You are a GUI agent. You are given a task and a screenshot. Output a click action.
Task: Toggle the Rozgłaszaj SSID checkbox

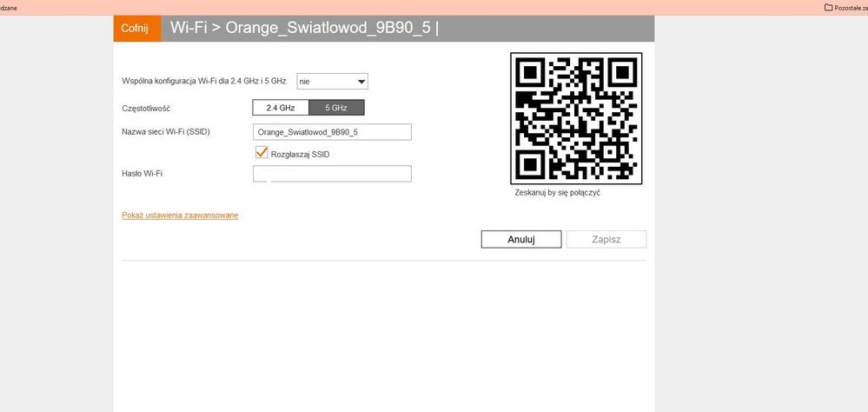pos(262,153)
